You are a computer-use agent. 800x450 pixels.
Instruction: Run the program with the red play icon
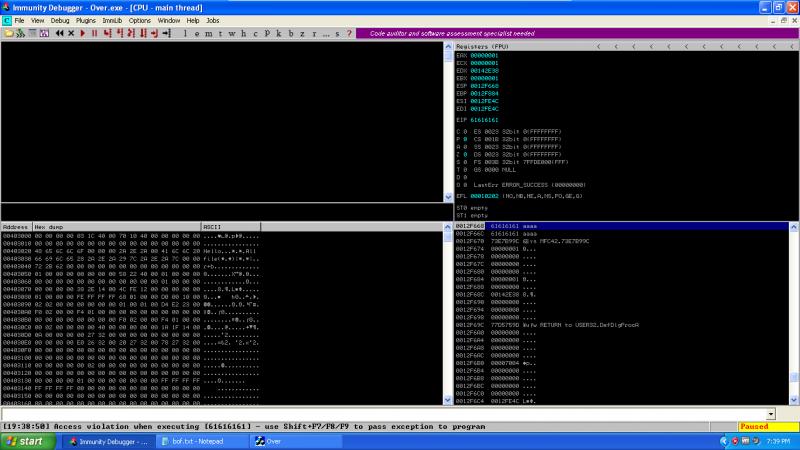[x=83, y=33]
